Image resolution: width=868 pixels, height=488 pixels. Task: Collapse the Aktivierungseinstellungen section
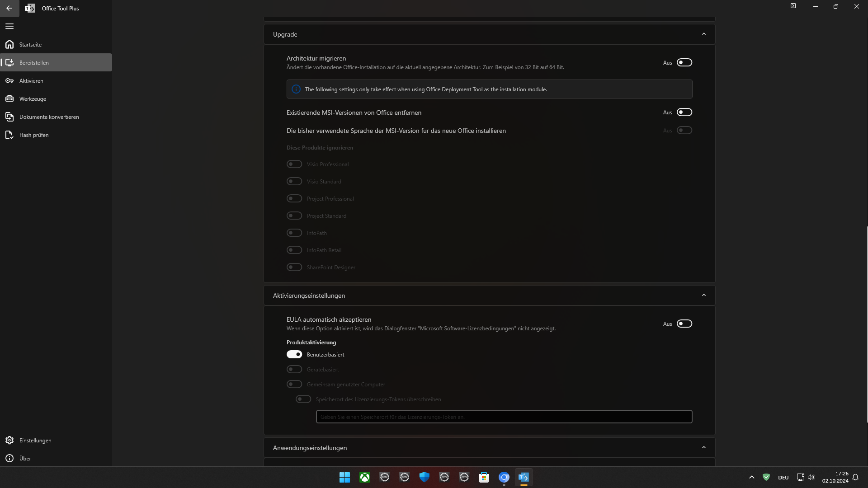pos(703,295)
